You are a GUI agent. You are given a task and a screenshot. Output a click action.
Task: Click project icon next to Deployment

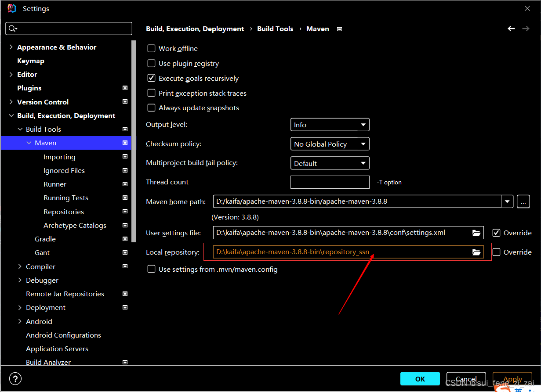point(125,307)
